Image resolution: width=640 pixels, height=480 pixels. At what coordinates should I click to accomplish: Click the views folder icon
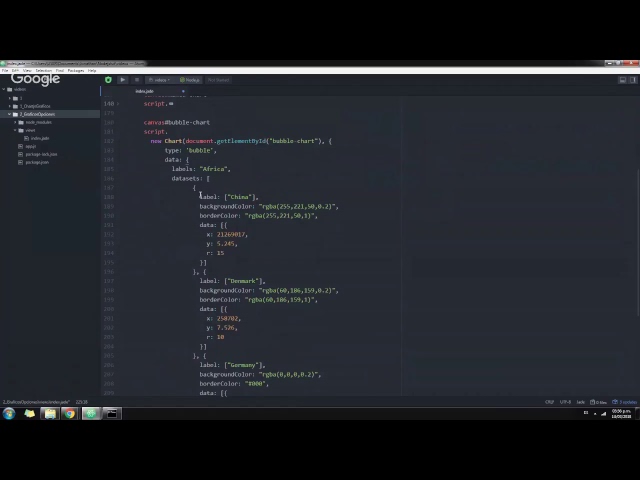click(21, 130)
